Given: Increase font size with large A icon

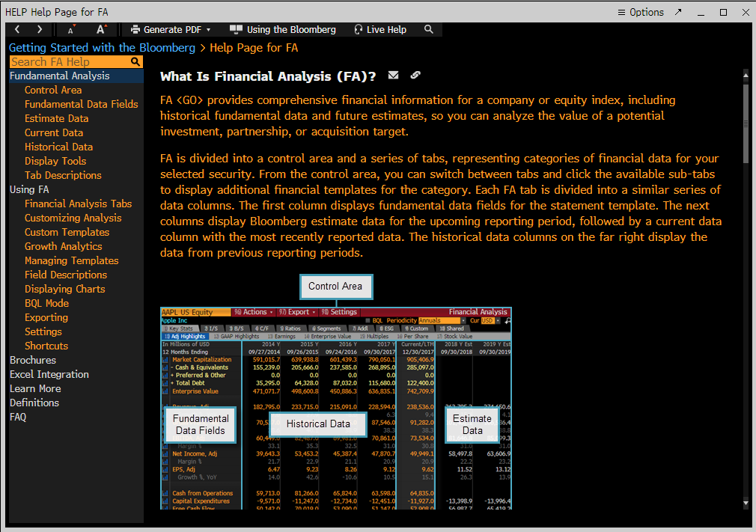Looking at the screenshot, I should pyautogui.click(x=101, y=29).
